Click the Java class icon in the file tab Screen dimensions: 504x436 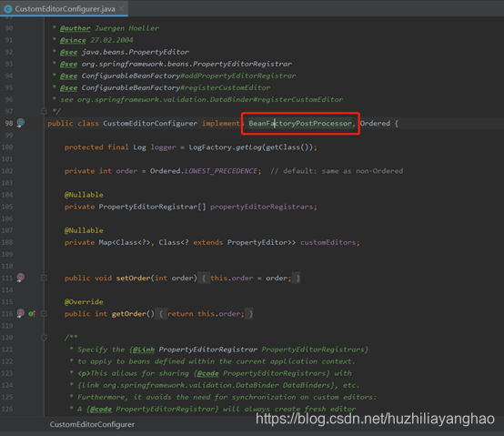tap(8, 9)
